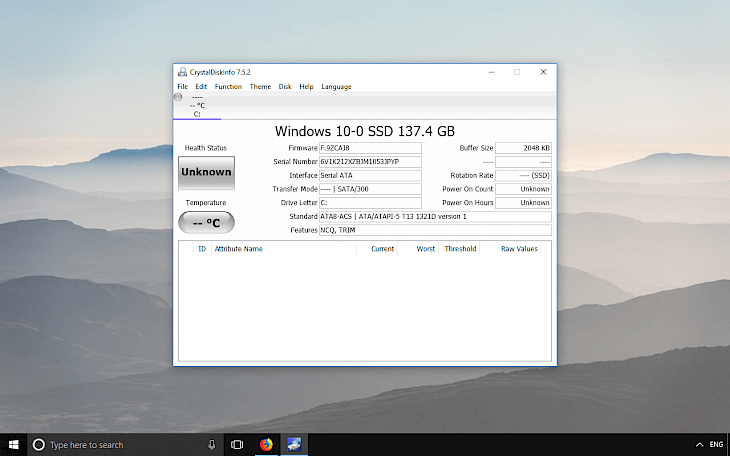
Task: Click the Worst column header
Action: [x=418, y=249]
